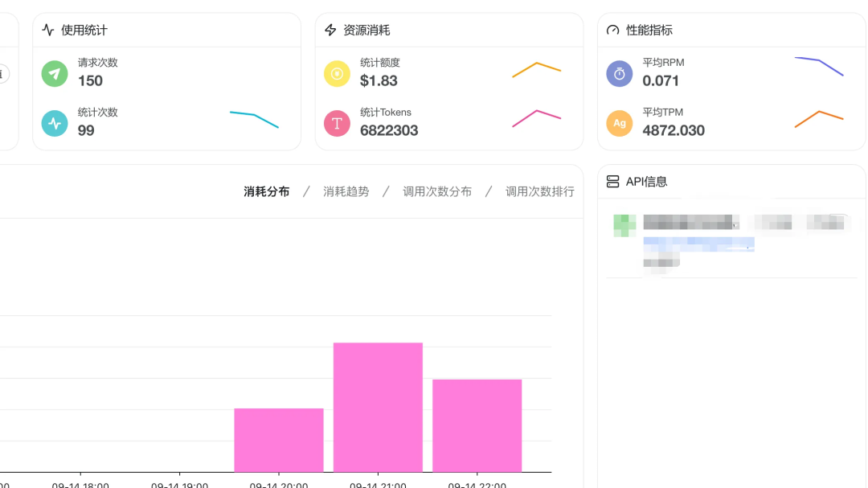
Task: Click the purple stopwatch 平均RPM icon
Action: tap(619, 73)
